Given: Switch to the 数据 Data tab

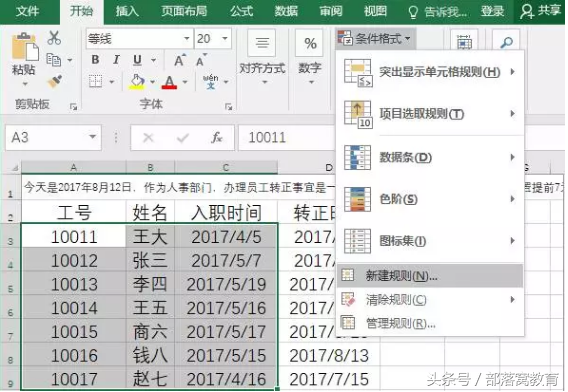Looking at the screenshot, I should (x=286, y=11).
